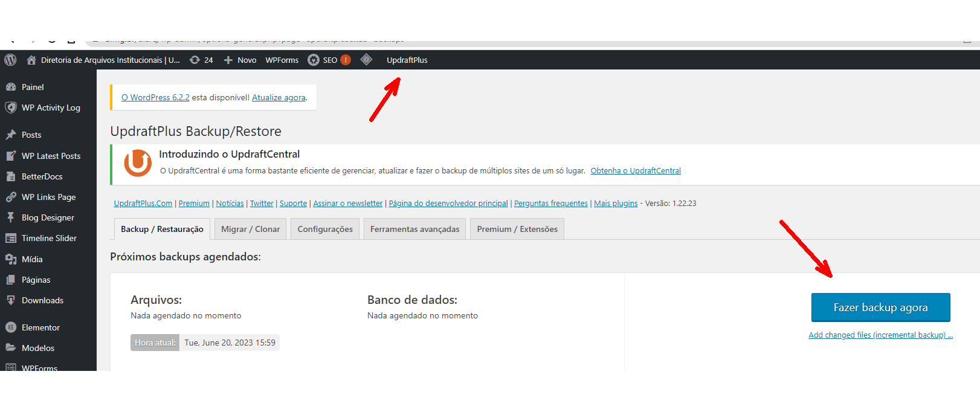Open the Yoast SEO gear icon
980x412 pixels.
[314, 60]
